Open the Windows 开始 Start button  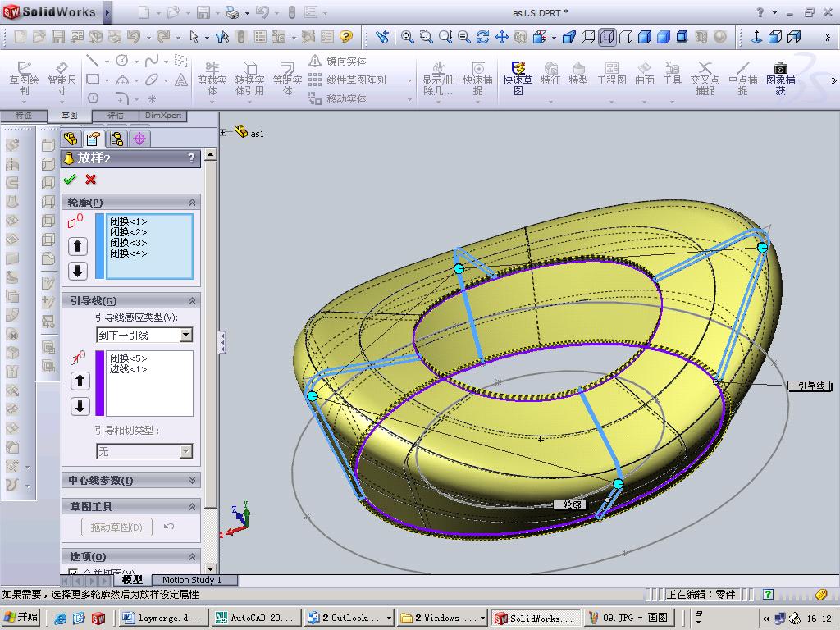21,617
